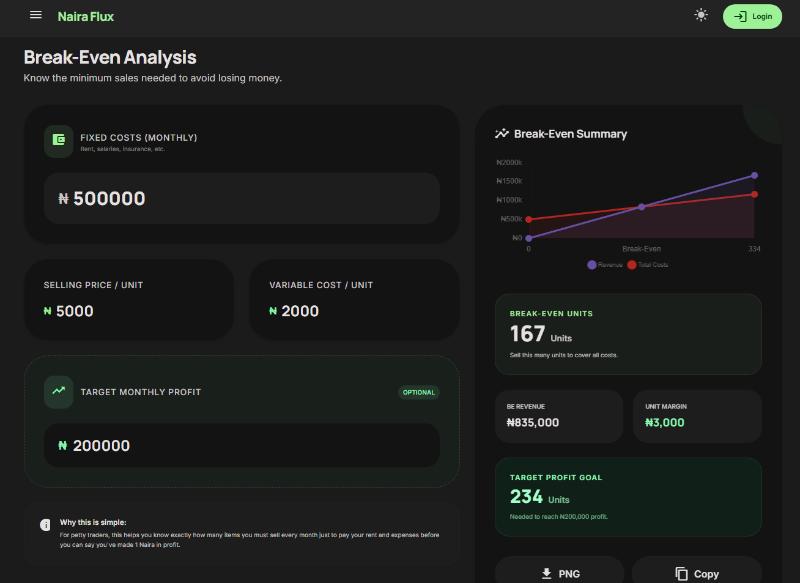Toggle the Revenue legend swatch
800x583 pixels.
pos(592,265)
